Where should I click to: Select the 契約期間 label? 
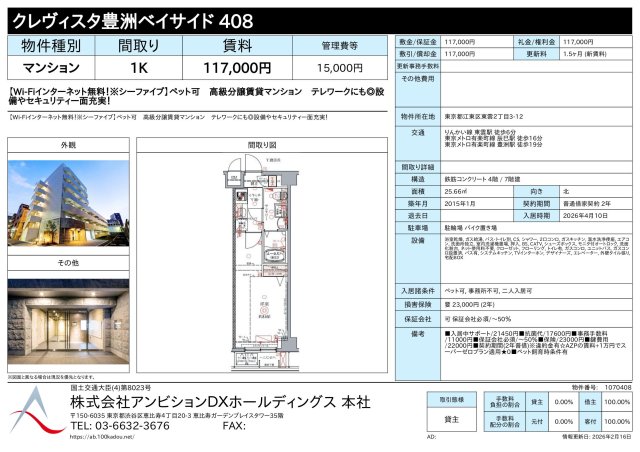[536, 203]
